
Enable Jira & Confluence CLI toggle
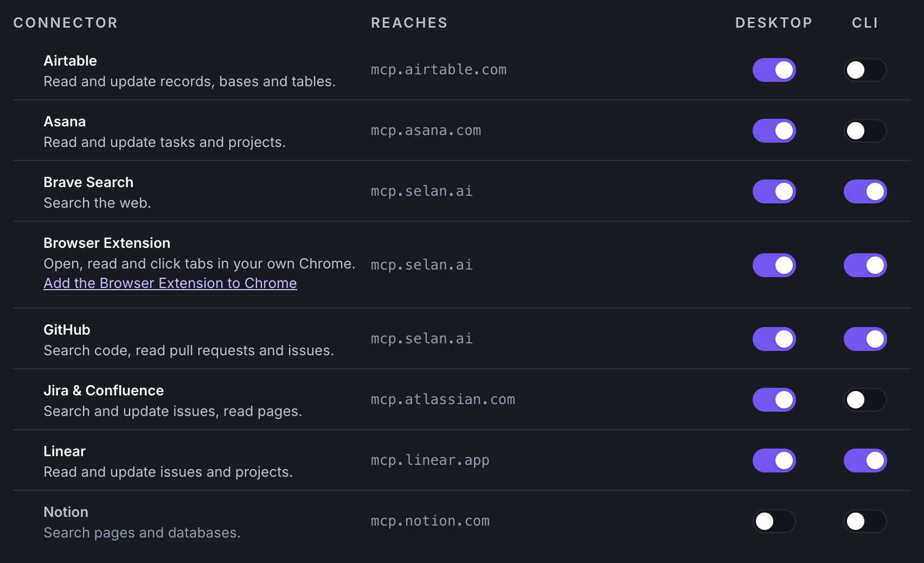tap(865, 400)
